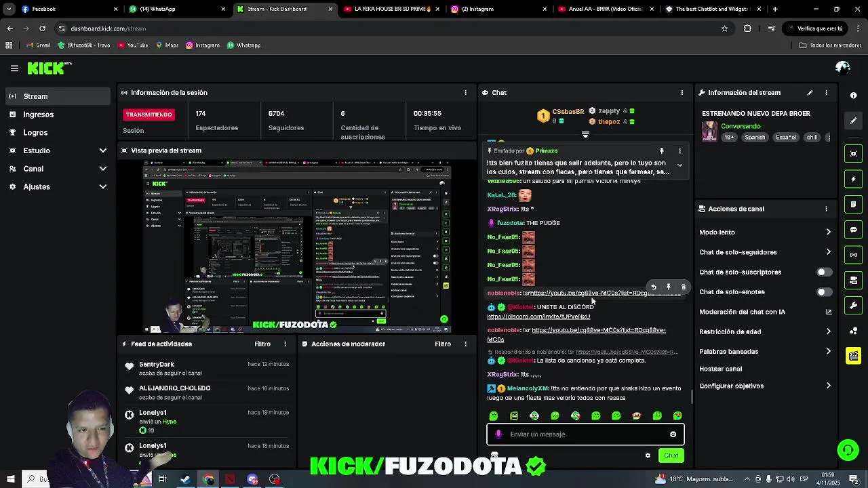Open the Feed de actividades options menu
The width and height of the screenshot is (868, 488).
(285, 344)
